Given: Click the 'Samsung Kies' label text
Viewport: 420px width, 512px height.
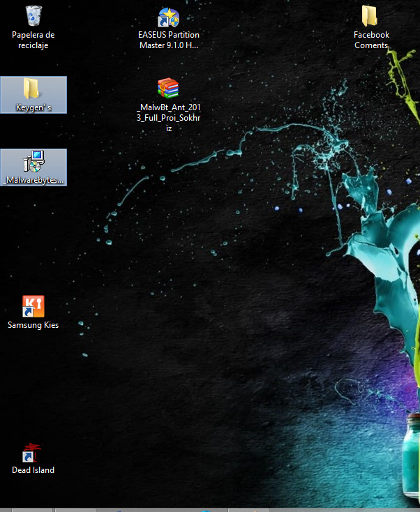Looking at the screenshot, I should [33, 325].
